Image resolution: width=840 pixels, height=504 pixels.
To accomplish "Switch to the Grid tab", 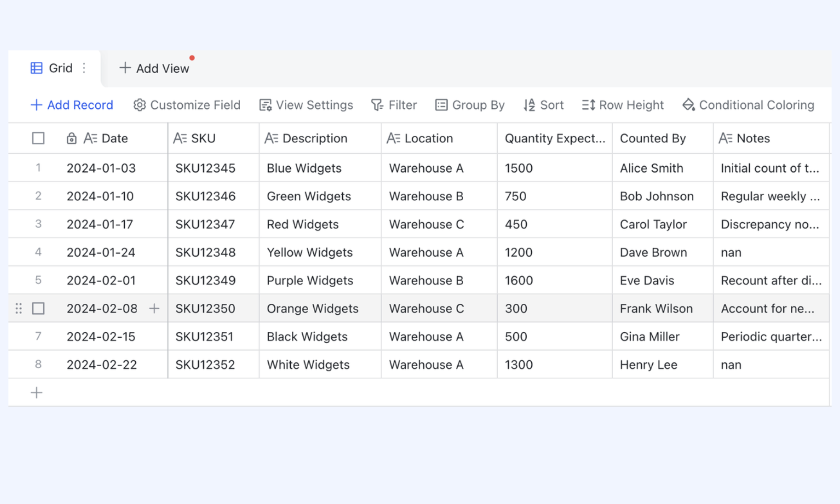I will tap(55, 68).
